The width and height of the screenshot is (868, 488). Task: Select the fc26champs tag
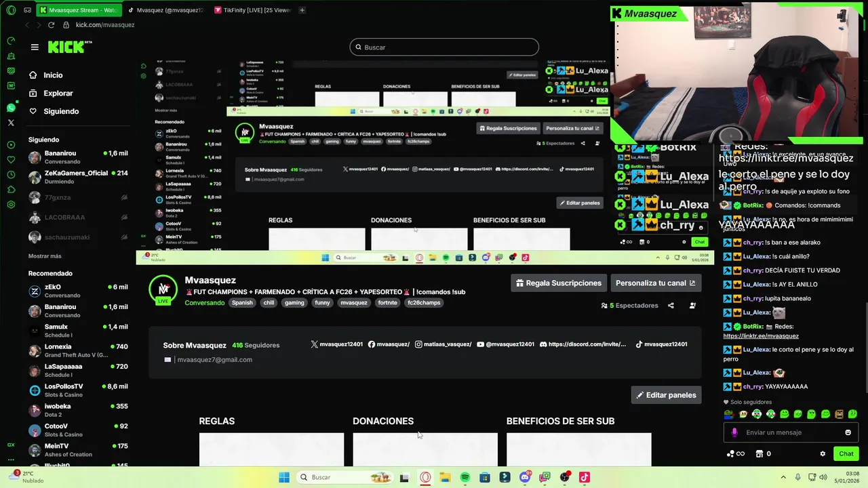coord(424,303)
